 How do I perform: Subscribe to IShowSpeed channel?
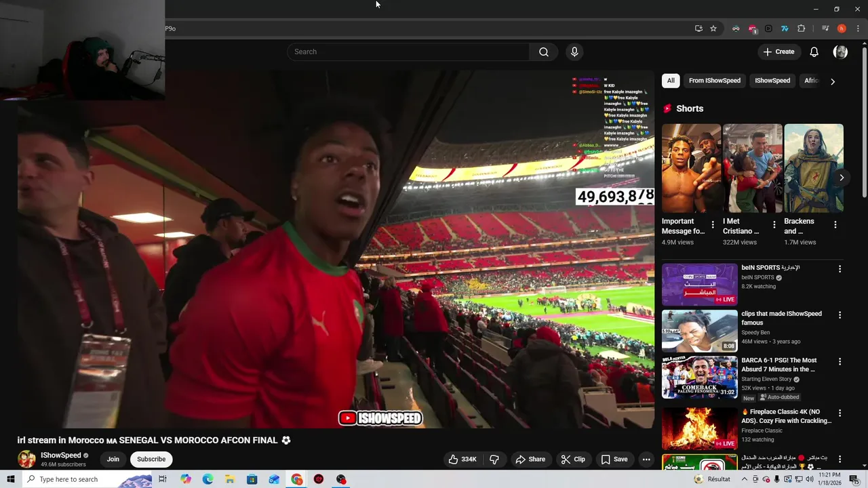point(151,459)
